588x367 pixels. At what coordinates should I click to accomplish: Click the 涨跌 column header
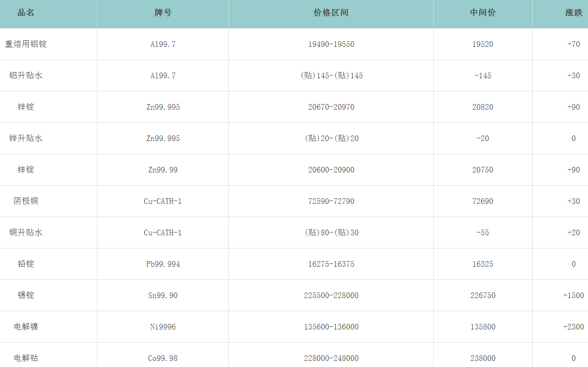point(573,13)
